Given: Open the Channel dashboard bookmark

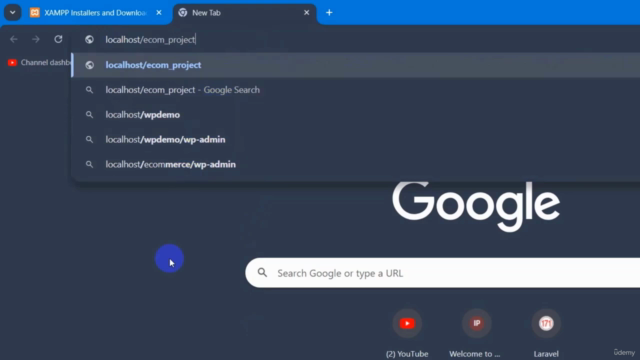Looking at the screenshot, I should click(x=40, y=62).
